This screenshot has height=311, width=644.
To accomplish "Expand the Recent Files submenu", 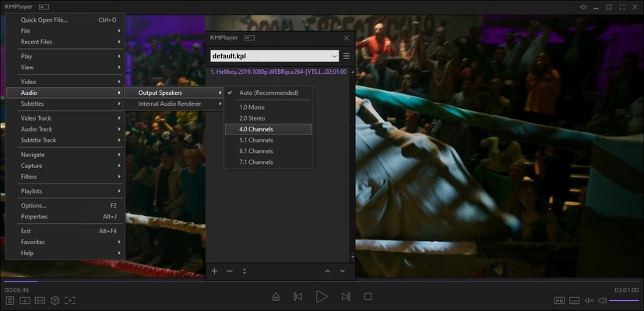I will tap(65, 42).
